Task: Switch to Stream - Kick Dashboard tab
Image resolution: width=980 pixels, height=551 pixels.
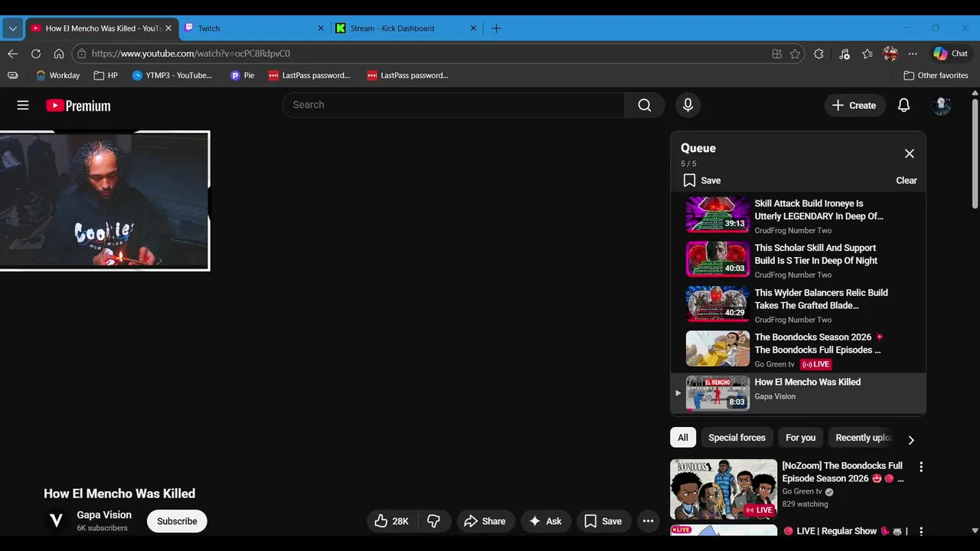Action: pyautogui.click(x=407, y=28)
